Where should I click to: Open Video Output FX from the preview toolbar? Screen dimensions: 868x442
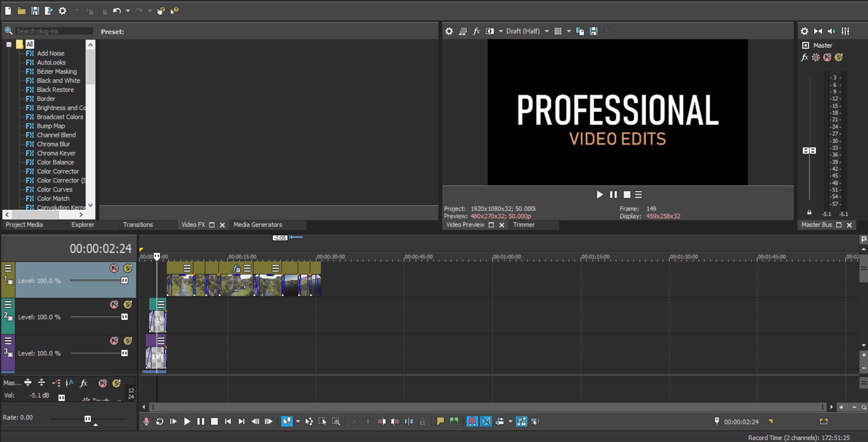click(x=476, y=31)
